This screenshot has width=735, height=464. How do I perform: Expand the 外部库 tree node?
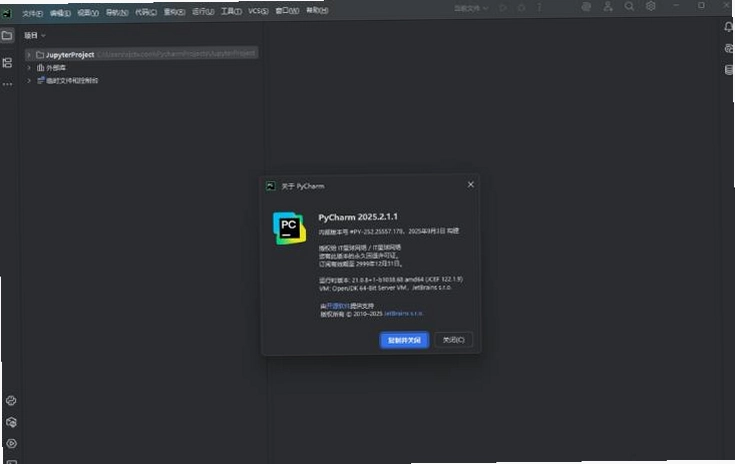tap(29, 68)
